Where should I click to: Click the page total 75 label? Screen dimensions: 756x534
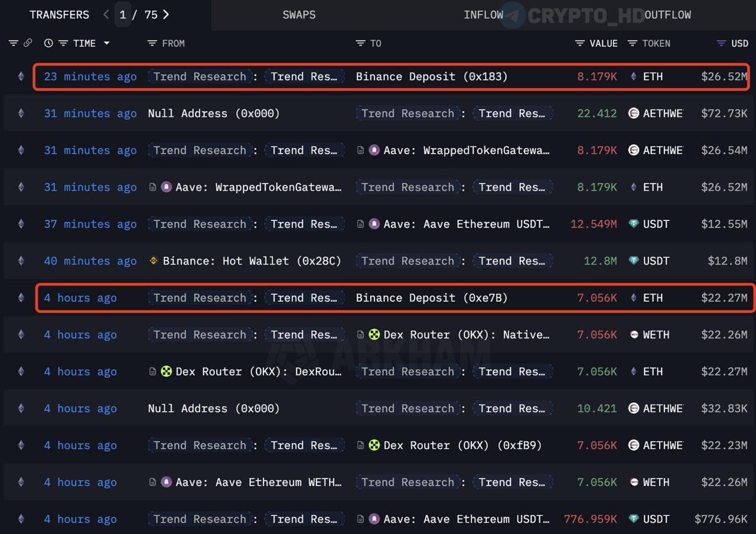click(x=151, y=15)
